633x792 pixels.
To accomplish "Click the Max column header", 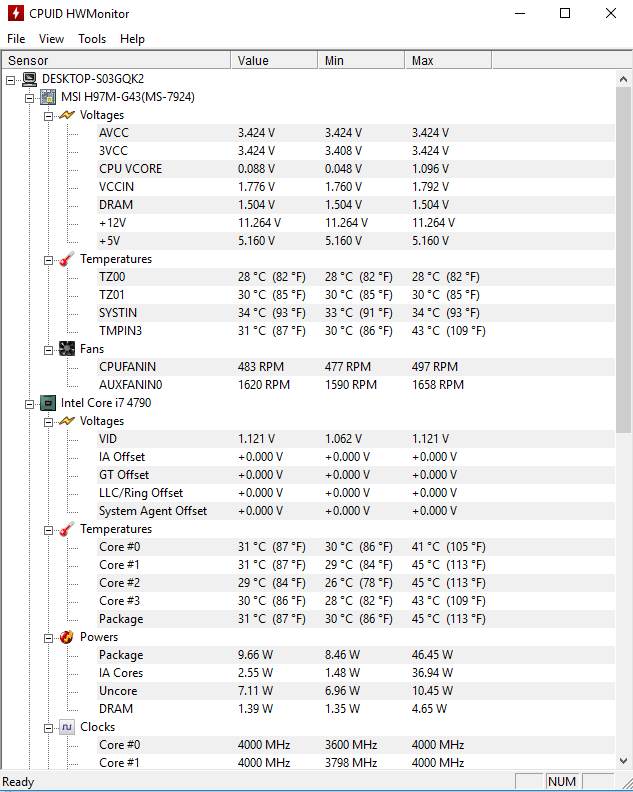I will (x=448, y=61).
